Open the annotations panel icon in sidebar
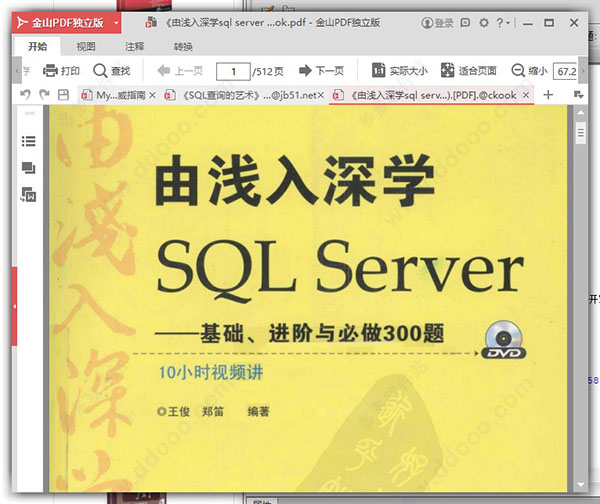600x504 pixels. (29, 194)
